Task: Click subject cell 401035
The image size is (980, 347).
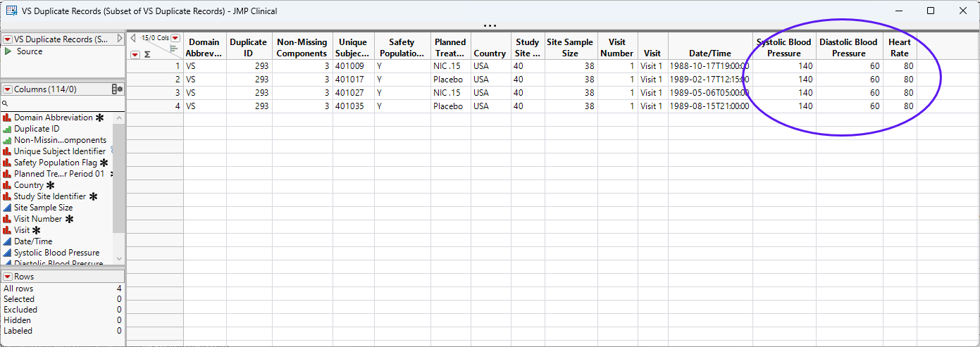Action: [x=352, y=106]
